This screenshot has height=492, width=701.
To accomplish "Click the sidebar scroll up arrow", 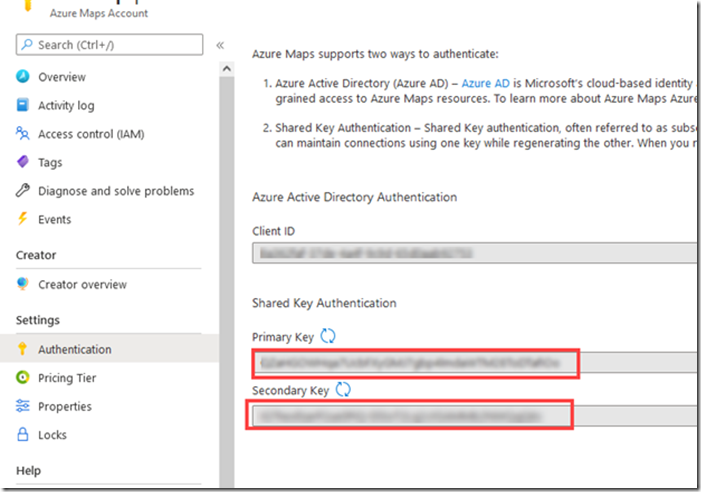I will (227, 69).
